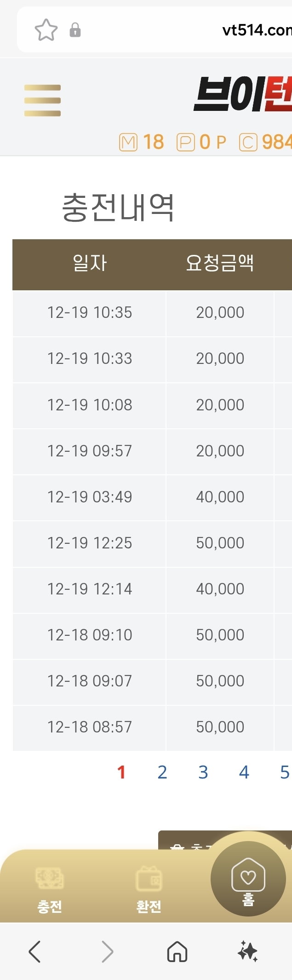Tap the browser forward arrow
Image resolution: width=292 pixels, height=980 pixels.
point(107,951)
